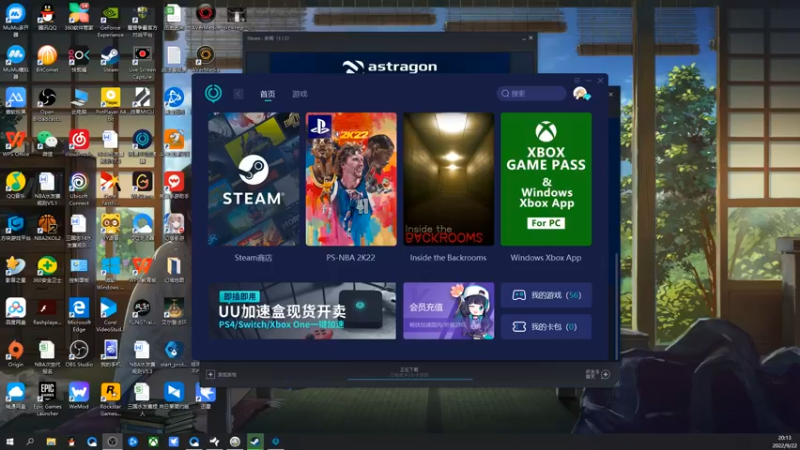Screen dimensions: 800x450
Task: Launch NBA2KOL2 desktop icon
Action: [x=47, y=228]
